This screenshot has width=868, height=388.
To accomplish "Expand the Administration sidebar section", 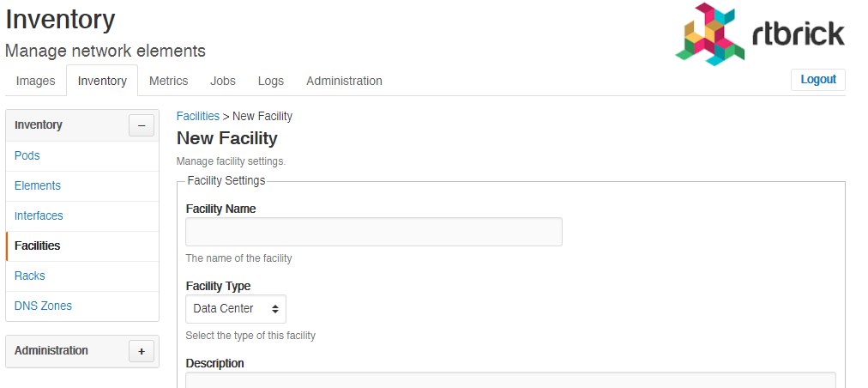I will [142, 351].
